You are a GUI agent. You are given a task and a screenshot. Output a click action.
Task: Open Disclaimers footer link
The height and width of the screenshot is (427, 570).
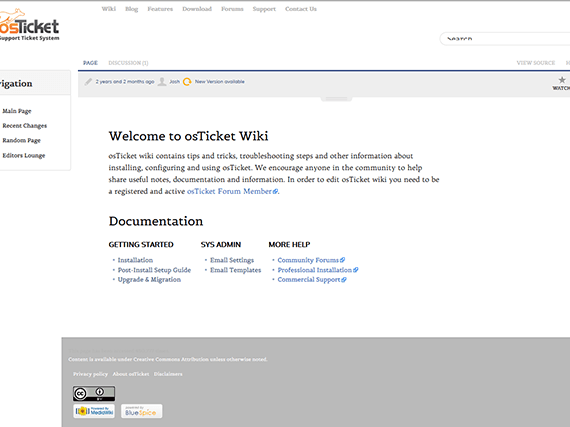pos(168,374)
